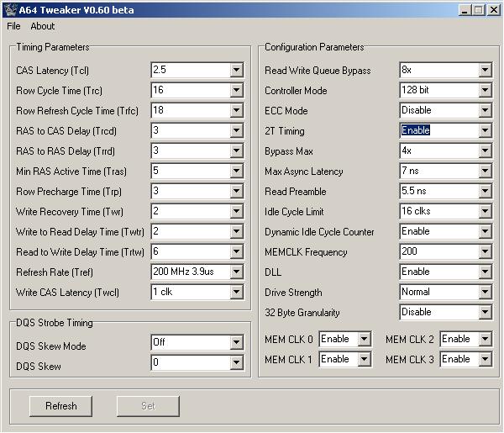Click the grayed-out Set button

[x=148, y=406]
